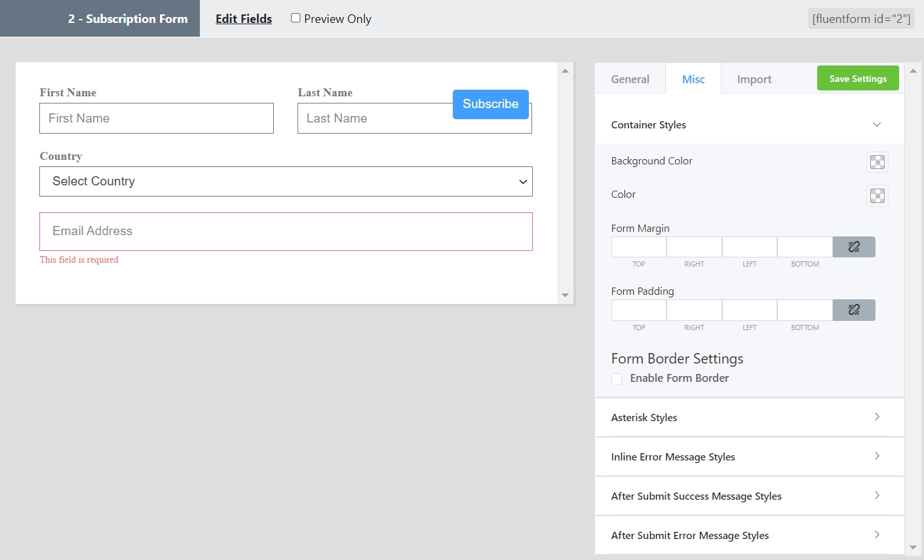Click the 'Form Border Settings' heading

click(677, 359)
